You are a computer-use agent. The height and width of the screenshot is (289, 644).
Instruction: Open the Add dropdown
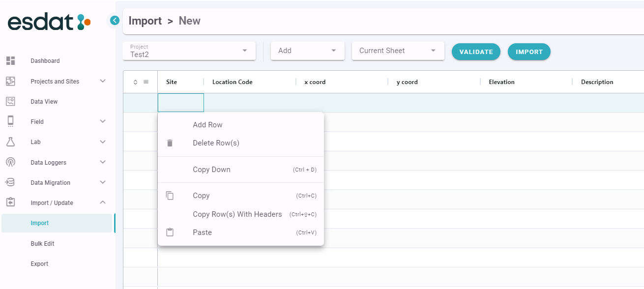[308, 51]
